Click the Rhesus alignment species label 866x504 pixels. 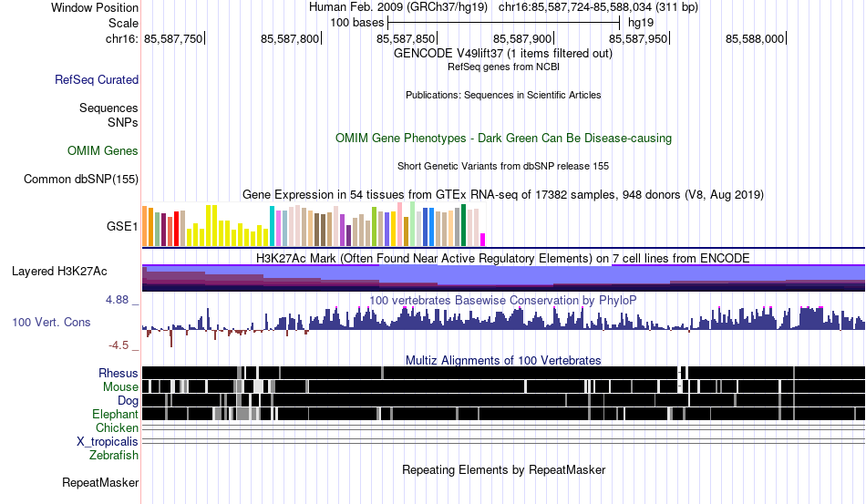click(x=119, y=373)
